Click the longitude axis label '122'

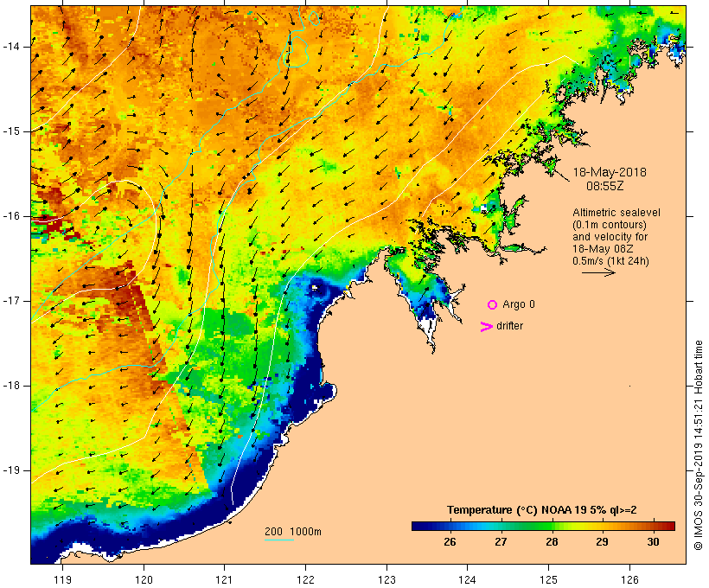click(x=306, y=580)
